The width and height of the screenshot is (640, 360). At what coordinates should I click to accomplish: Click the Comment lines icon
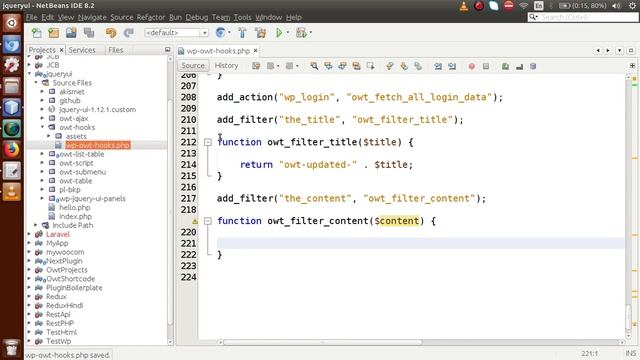tap(505, 66)
